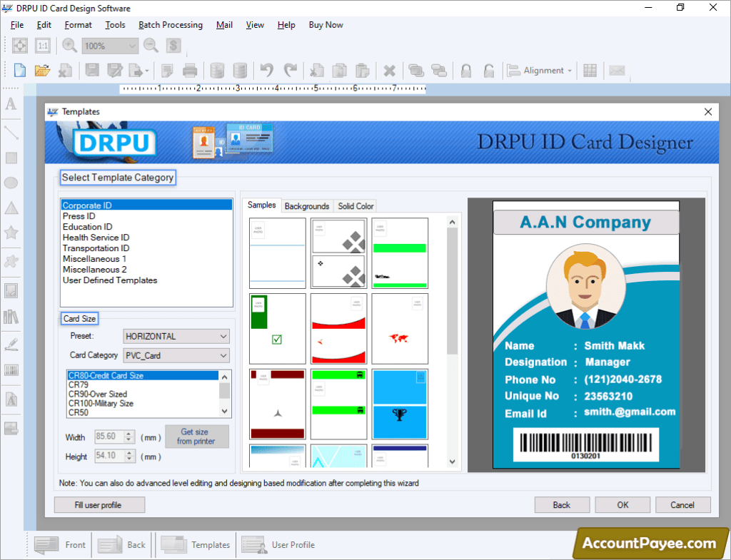The width and height of the screenshot is (731, 560).
Task: Select the Text tool in the left toolbar
Action: 11,105
